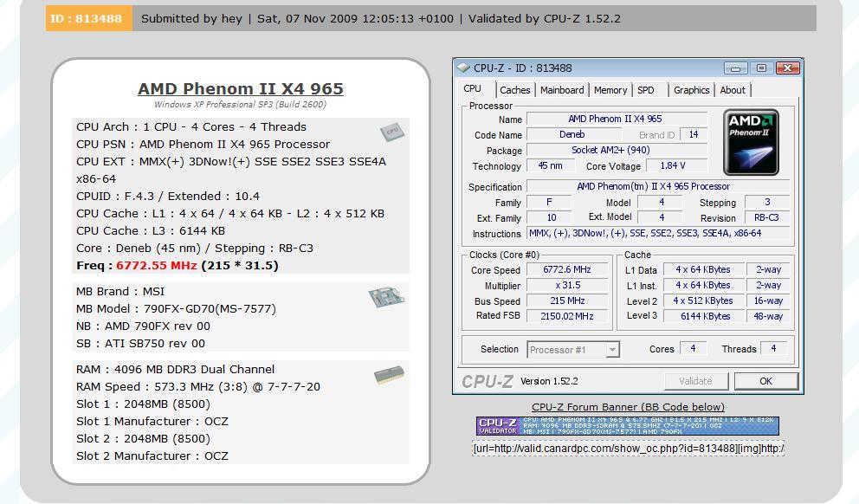Click the AMD Phenom II logo image

pyautogui.click(x=751, y=142)
